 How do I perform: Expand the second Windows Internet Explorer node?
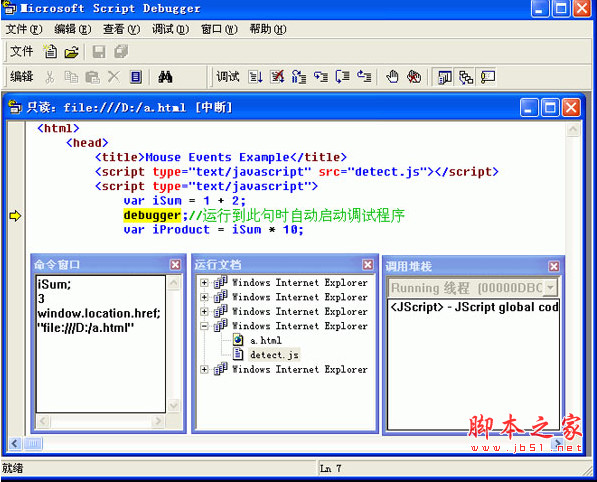(204, 297)
